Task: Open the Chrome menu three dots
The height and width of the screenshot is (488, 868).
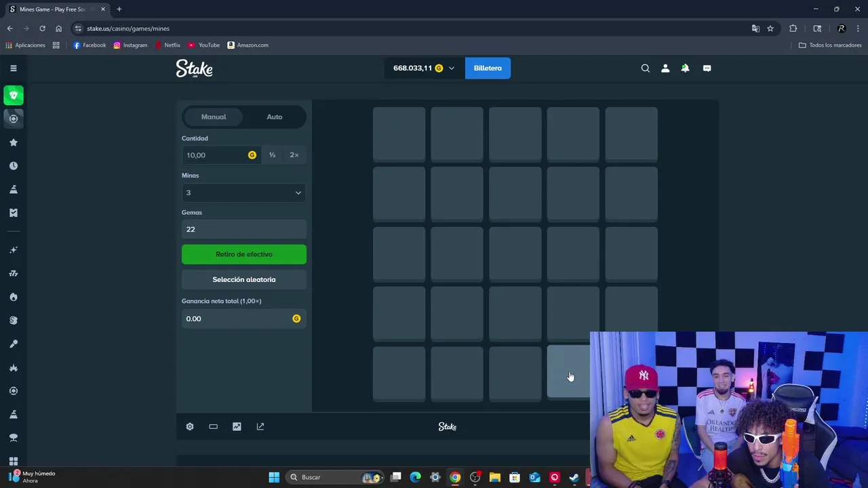Action: point(859,28)
